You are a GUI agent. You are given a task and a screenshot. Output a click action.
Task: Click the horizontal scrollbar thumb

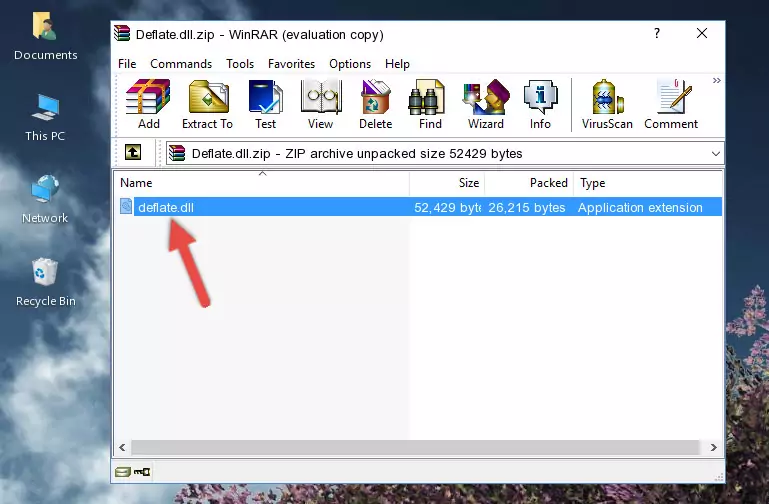pyautogui.click(x=415, y=447)
